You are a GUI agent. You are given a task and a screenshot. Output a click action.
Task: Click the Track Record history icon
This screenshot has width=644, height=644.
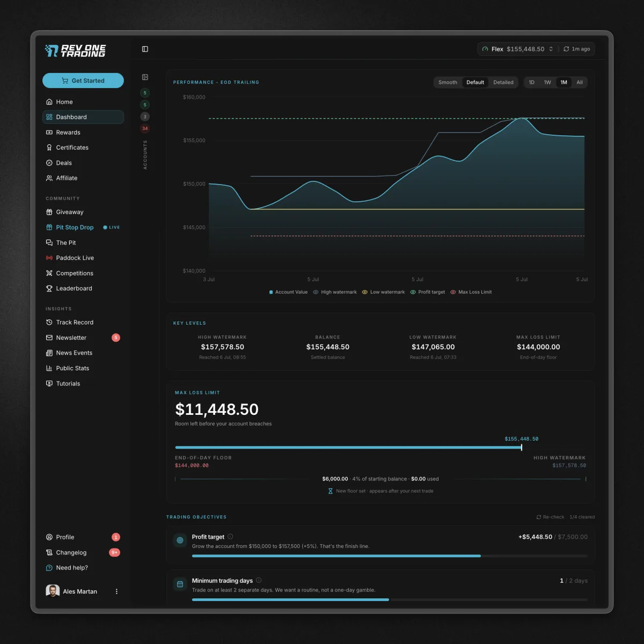click(49, 323)
